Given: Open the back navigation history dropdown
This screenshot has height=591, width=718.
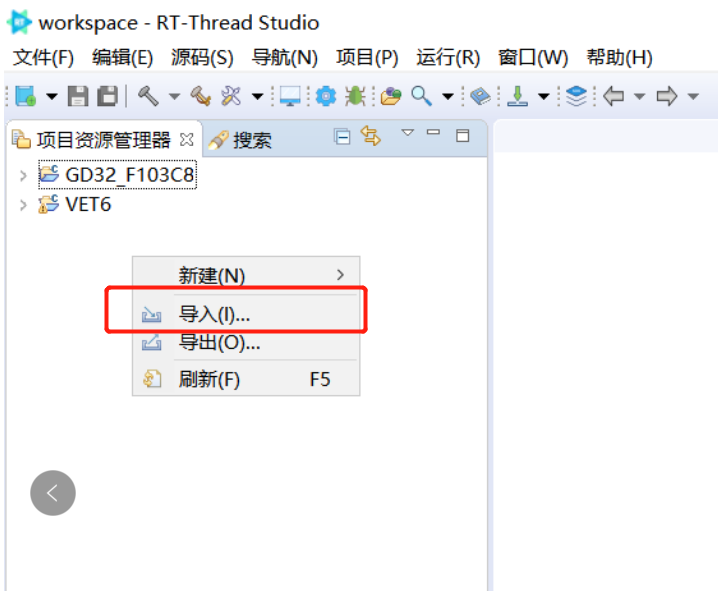Looking at the screenshot, I should coord(640,96).
